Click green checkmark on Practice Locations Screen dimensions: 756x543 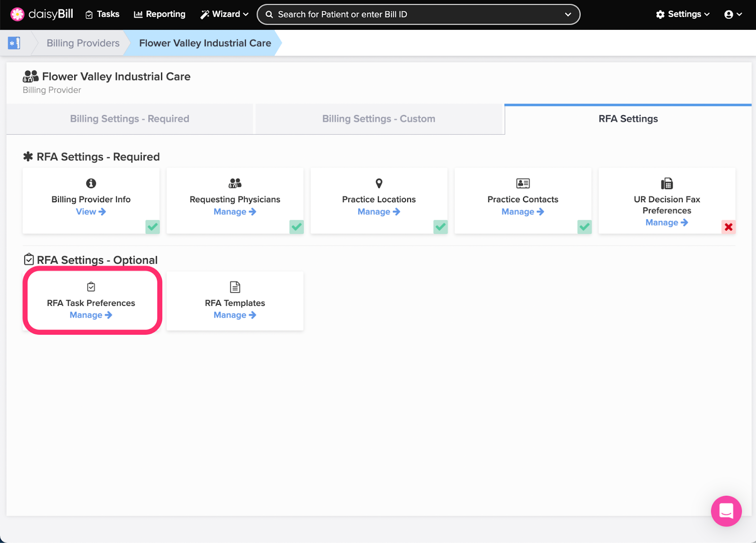tap(440, 227)
